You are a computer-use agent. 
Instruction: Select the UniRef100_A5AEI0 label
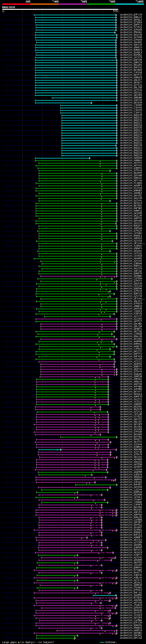[x=131, y=47]
